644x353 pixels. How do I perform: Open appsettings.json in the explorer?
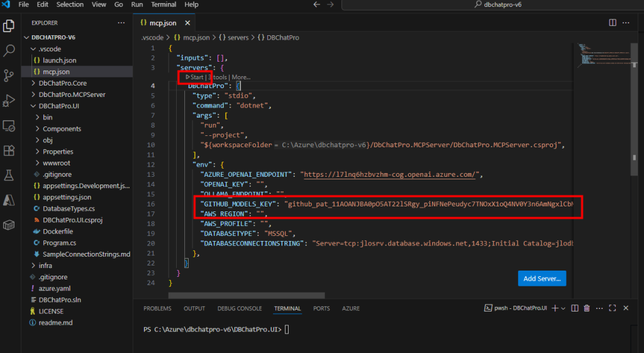click(x=77, y=197)
